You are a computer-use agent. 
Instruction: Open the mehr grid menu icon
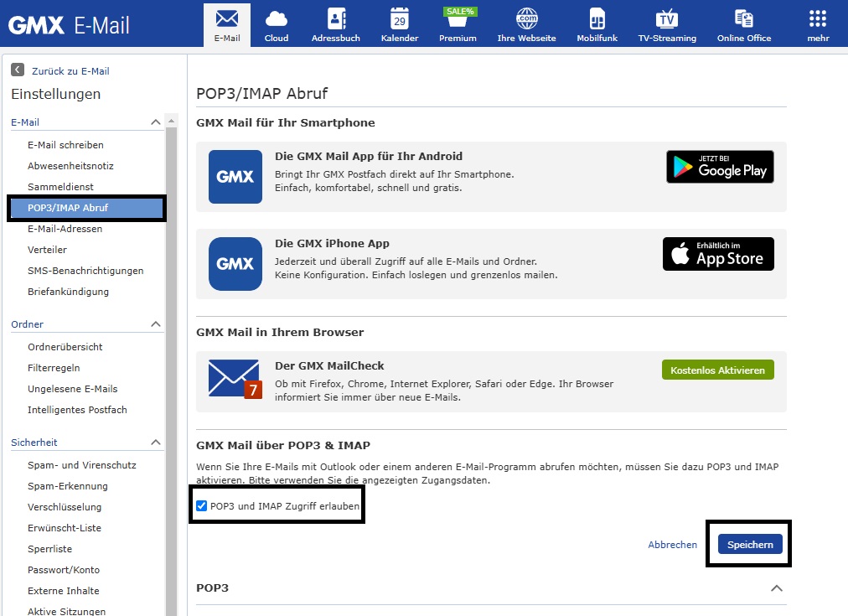click(818, 25)
